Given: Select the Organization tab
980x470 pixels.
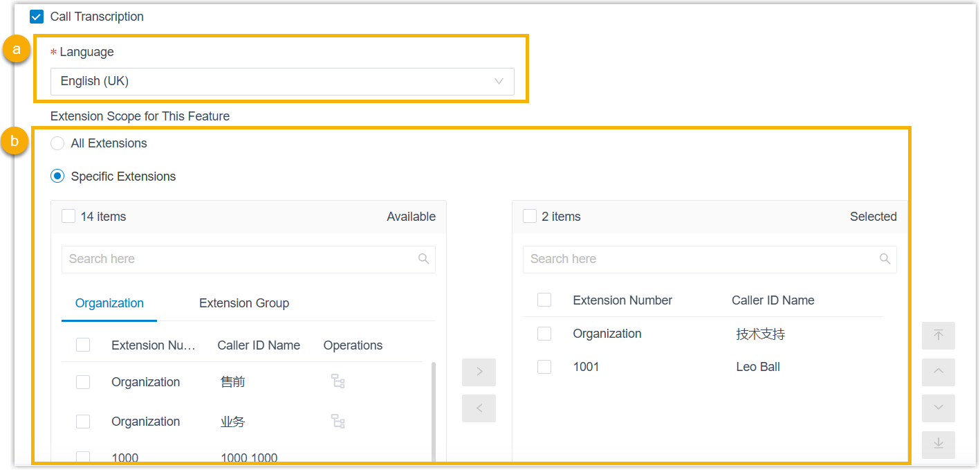Looking at the screenshot, I should (109, 303).
